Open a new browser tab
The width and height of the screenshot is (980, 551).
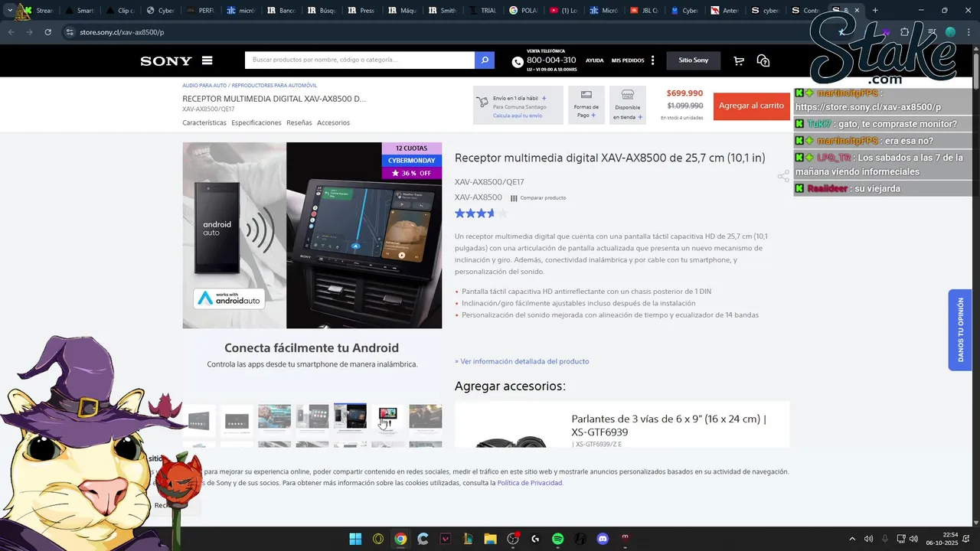coord(875,11)
